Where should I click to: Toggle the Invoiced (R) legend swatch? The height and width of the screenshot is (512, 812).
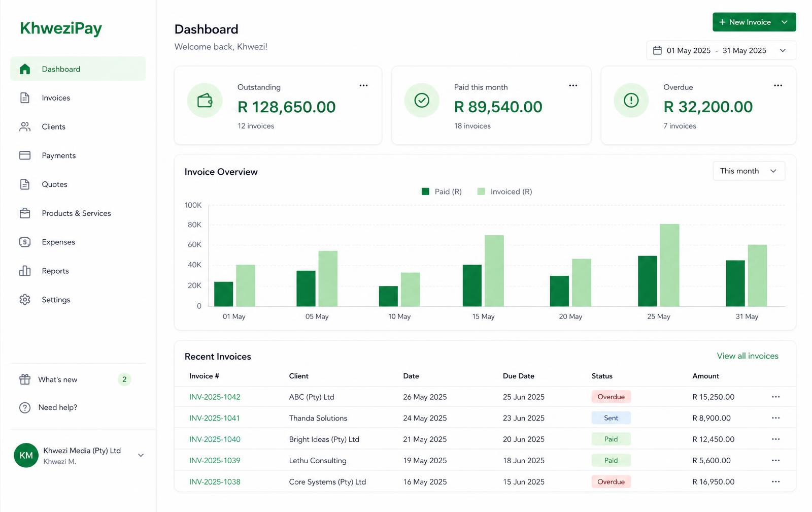(x=481, y=191)
